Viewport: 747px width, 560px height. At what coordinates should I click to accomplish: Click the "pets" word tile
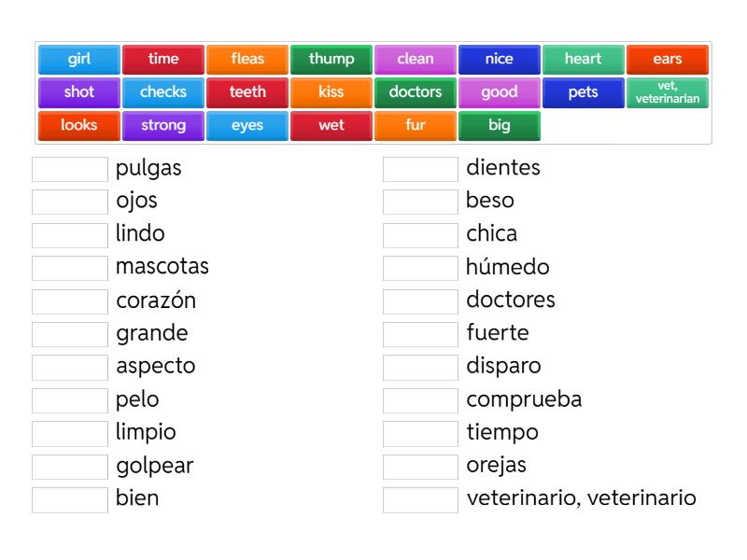pos(584,92)
